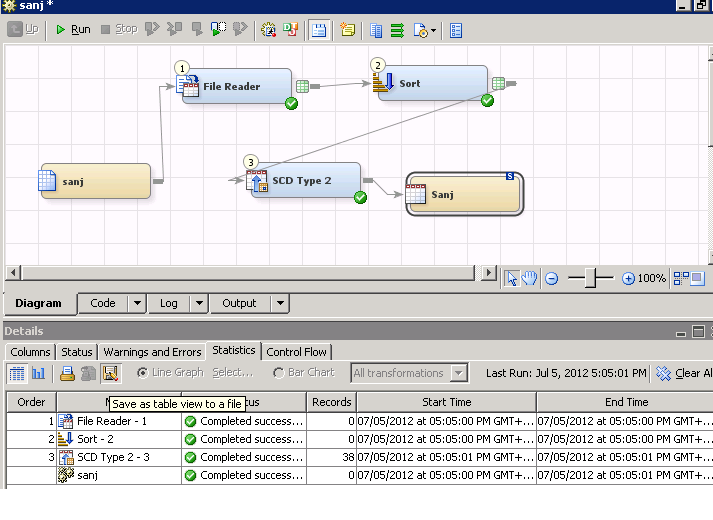Screen dimensions: 713x520
Task: Open the Control Flow tab
Action: click(297, 351)
